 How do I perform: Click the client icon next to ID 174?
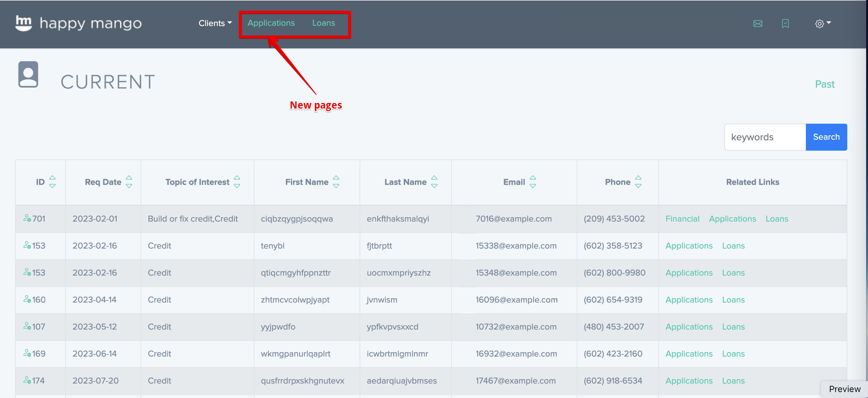[27, 380]
